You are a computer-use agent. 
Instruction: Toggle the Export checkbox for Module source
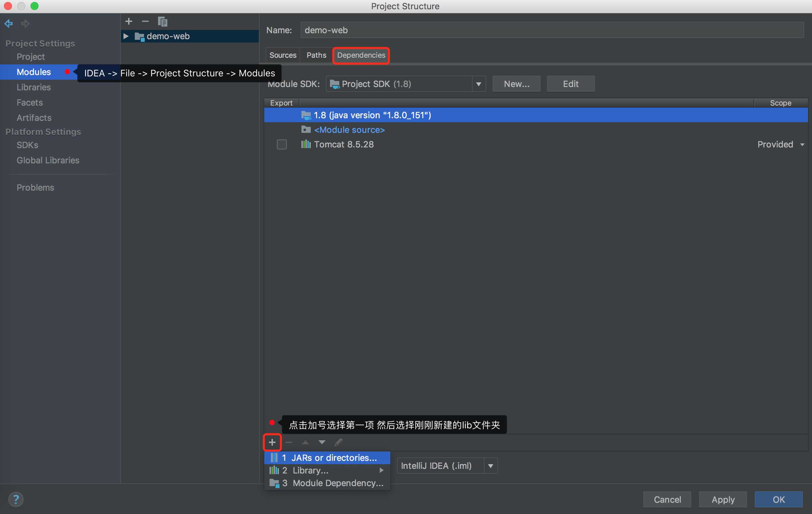[x=281, y=129]
